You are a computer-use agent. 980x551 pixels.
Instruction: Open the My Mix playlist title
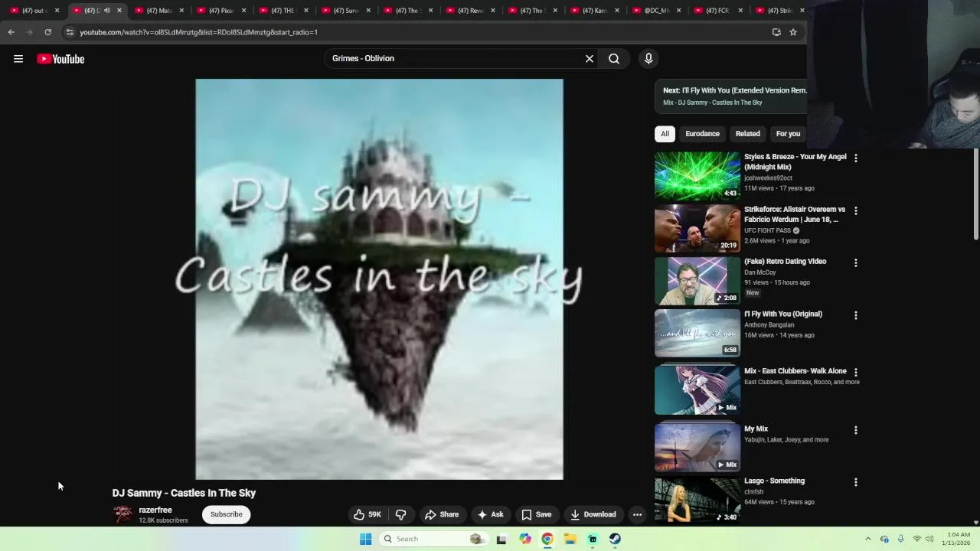click(756, 429)
